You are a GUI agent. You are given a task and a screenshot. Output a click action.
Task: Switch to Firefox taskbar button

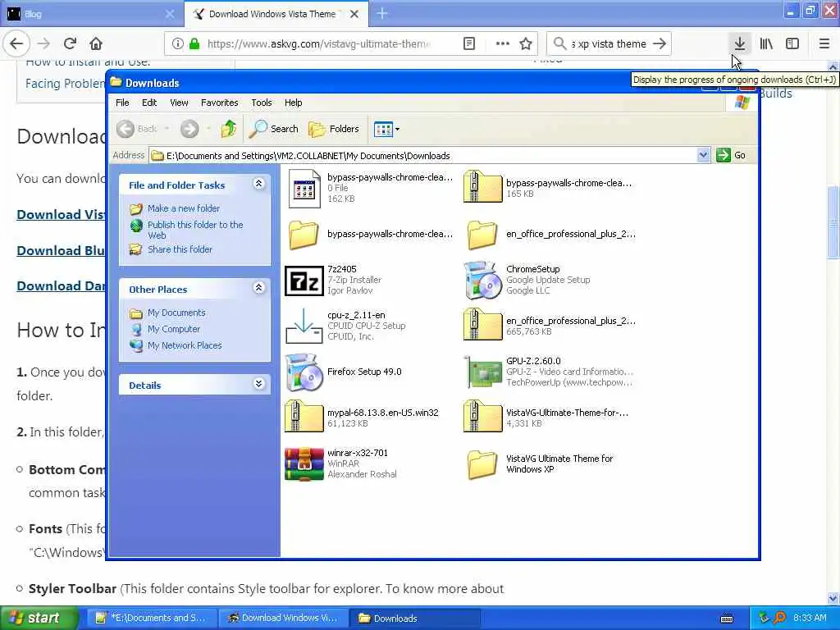[284, 618]
